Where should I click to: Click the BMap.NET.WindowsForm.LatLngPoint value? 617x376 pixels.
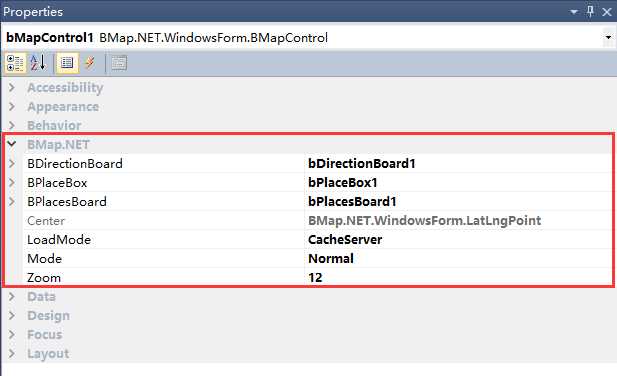[425, 221]
